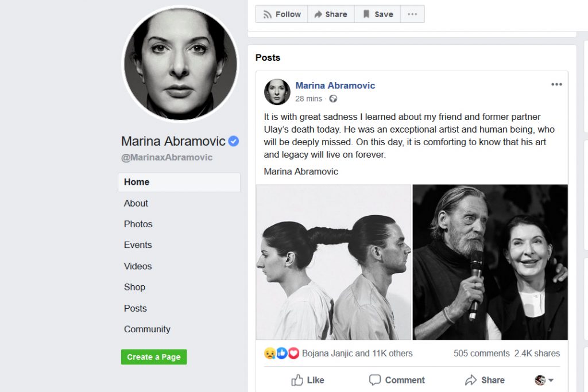Open more actions via the toolbar ellipsis
The height and width of the screenshot is (392, 588).
[412, 14]
